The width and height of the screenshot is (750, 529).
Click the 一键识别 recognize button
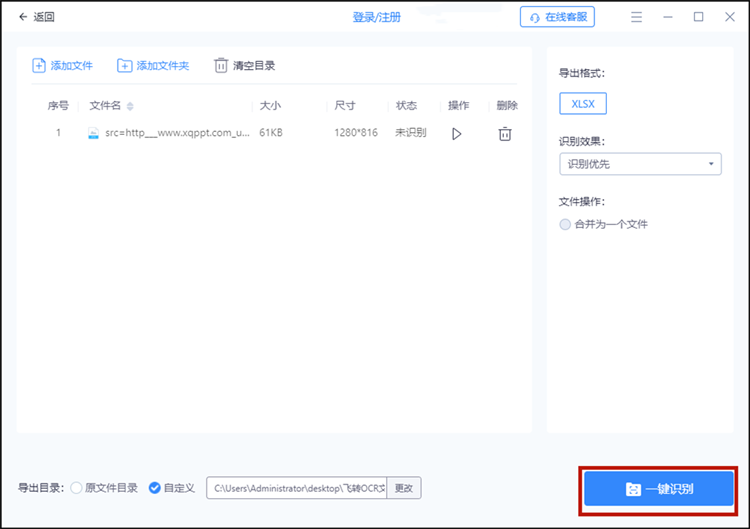click(659, 489)
